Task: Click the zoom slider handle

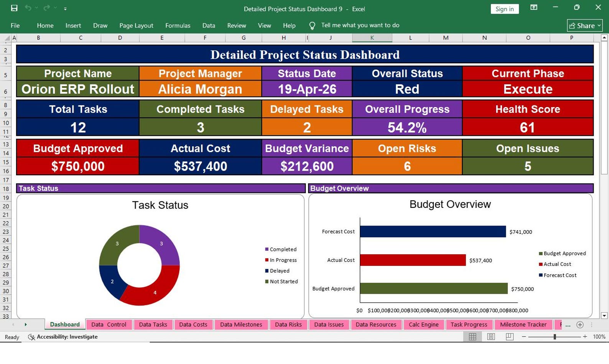Action: click(555, 337)
